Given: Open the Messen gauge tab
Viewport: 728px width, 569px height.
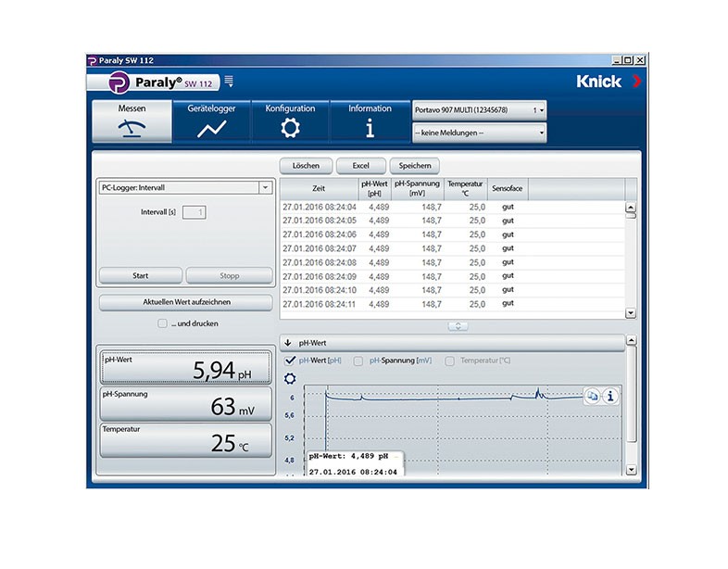Looking at the screenshot, I should (132, 121).
